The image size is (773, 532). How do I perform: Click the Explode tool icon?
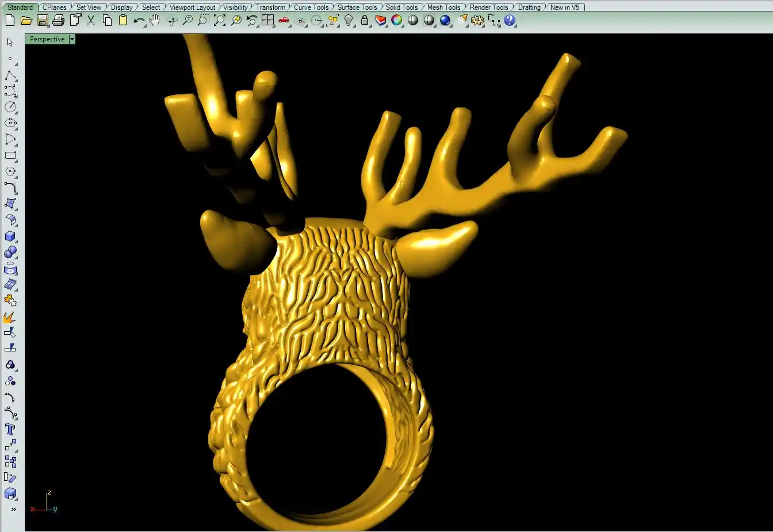click(10, 317)
